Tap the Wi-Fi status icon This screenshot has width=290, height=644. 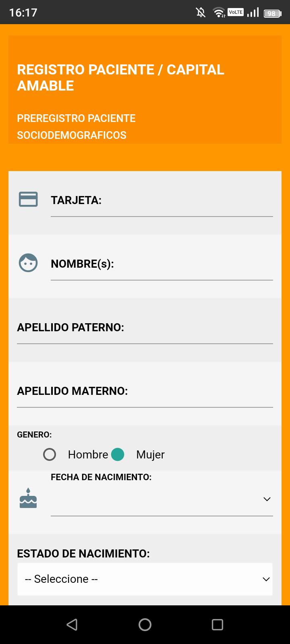point(219,12)
